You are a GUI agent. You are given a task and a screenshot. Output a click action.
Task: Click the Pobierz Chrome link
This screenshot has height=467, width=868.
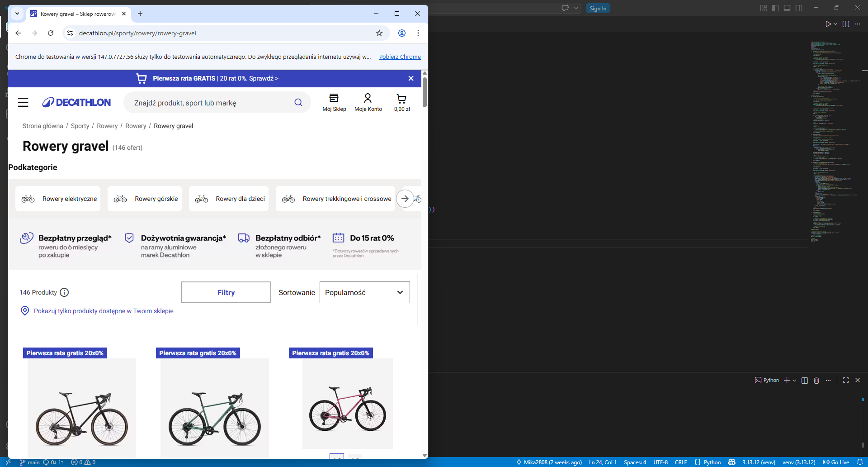(x=400, y=57)
